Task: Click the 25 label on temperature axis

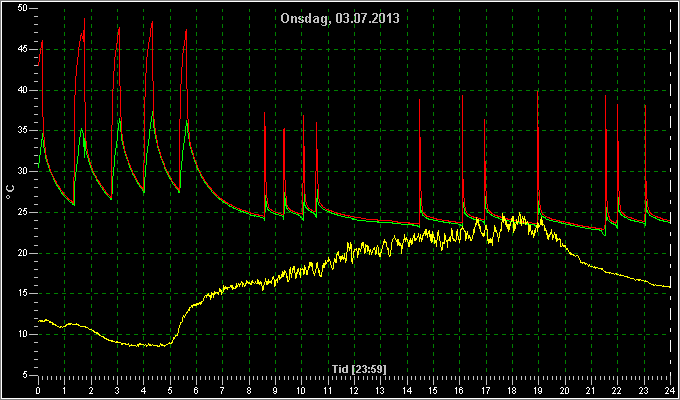Action: (23, 212)
